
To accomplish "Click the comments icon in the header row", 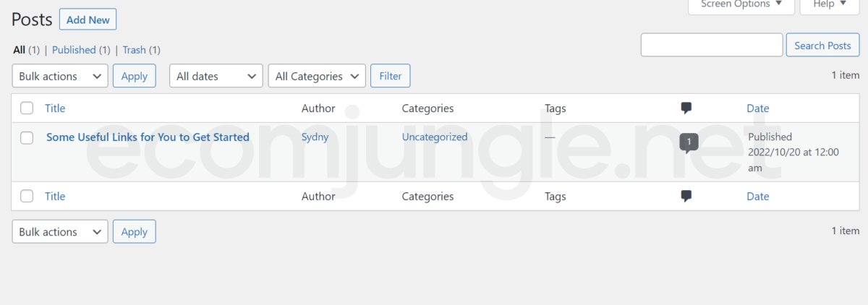I will point(686,108).
